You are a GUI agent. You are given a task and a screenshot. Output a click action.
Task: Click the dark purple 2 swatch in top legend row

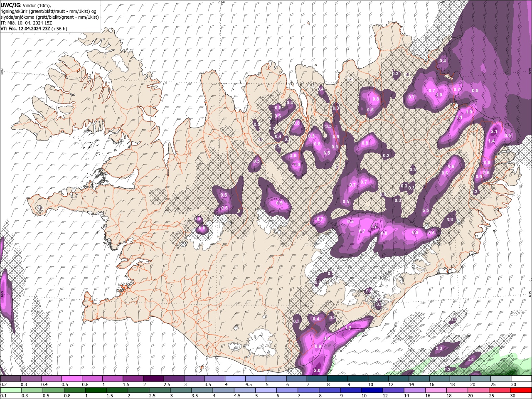[153, 379]
